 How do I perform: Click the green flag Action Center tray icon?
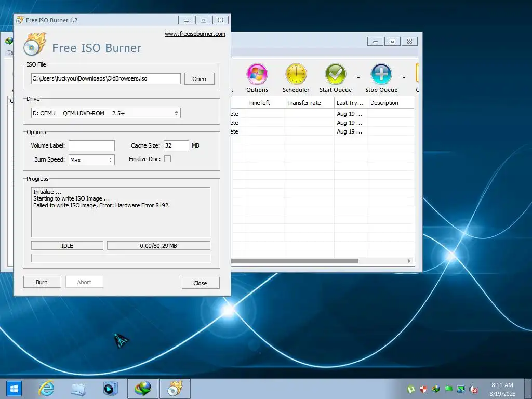448,389
